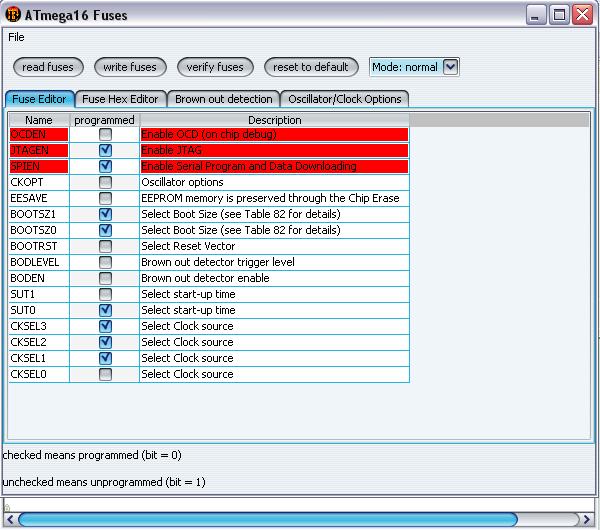Click 'EEPROM memory is preserved' description
Image resolution: width=600 pixels, height=530 pixels.
point(274,198)
